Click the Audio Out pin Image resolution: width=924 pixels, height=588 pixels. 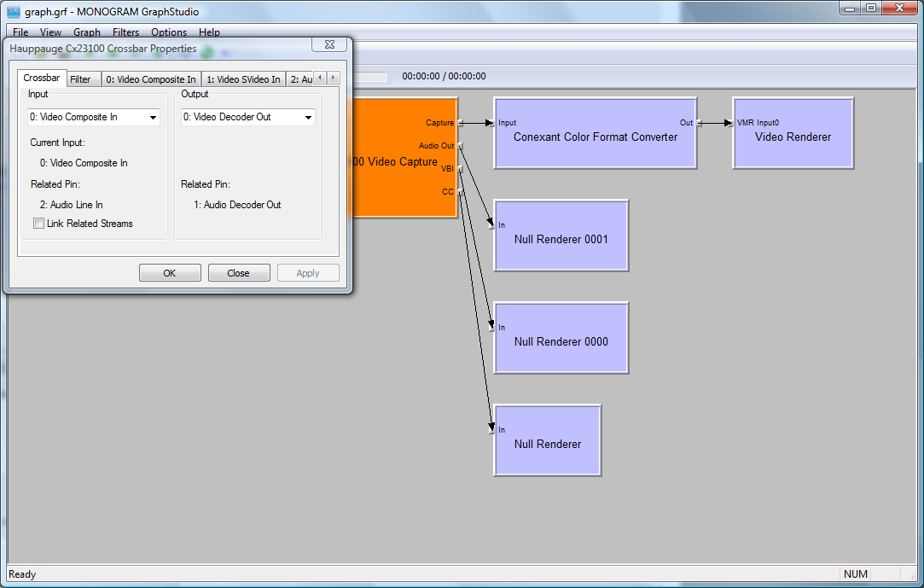[460, 146]
